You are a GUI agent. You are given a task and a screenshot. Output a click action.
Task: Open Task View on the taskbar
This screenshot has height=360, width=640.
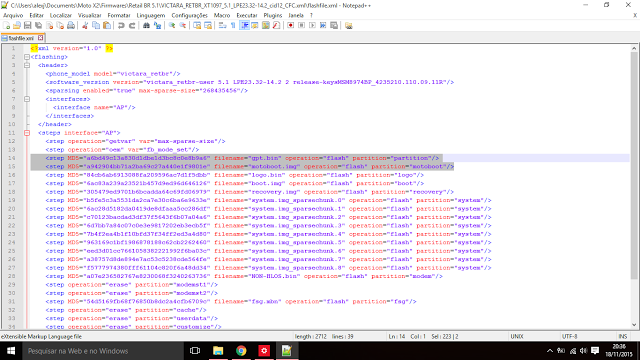tap(195, 351)
